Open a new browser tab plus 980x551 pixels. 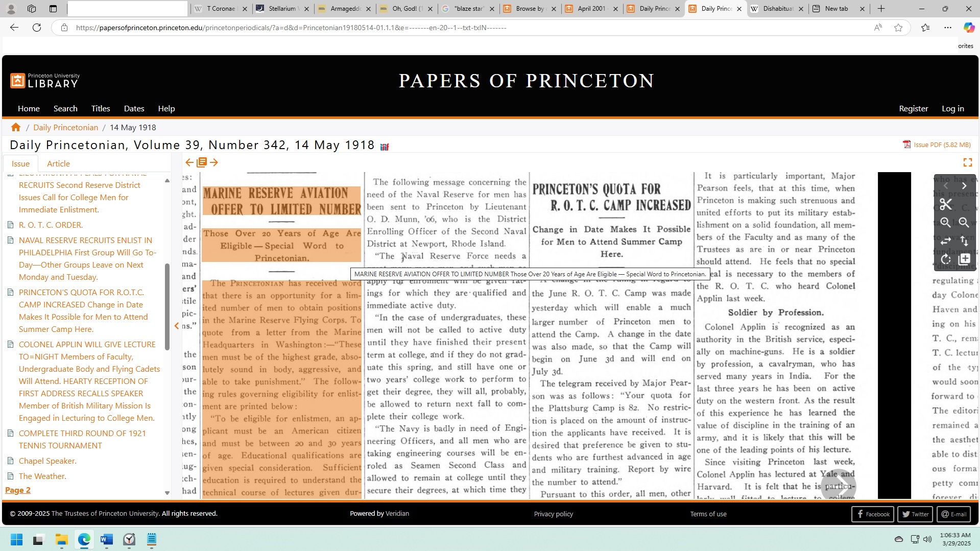tap(881, 9)
